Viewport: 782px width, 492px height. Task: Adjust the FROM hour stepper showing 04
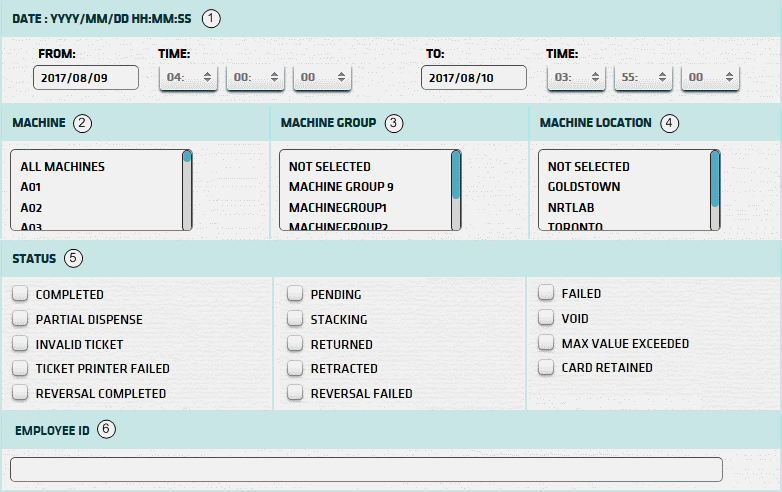(189, 78)
